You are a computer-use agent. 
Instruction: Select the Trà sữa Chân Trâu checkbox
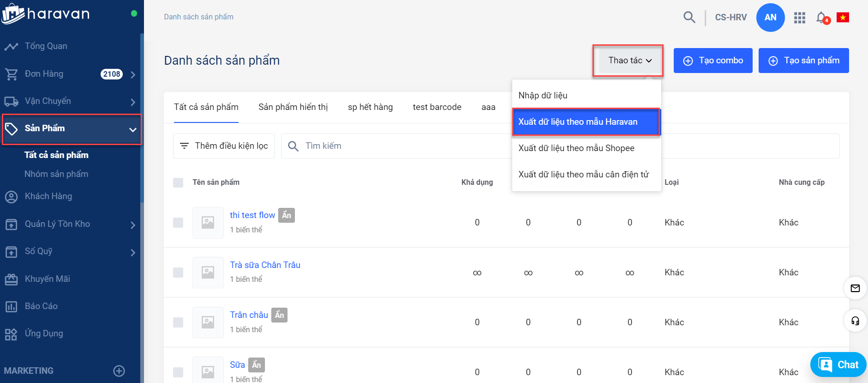[178, 273]
